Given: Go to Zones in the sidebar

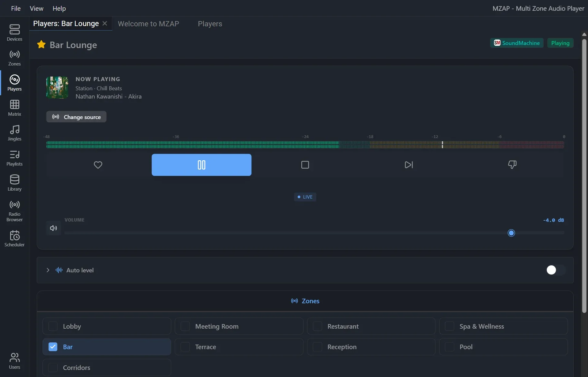Looking at the screenshot, I should coord(14,58).
